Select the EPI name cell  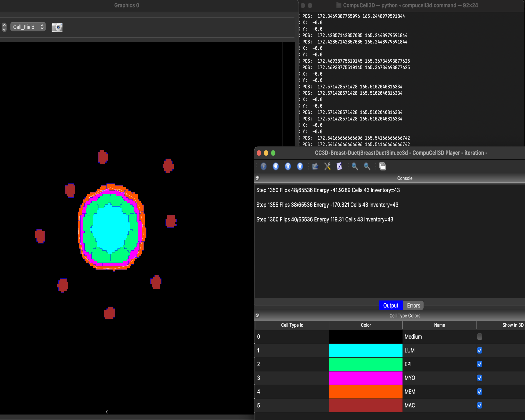pos(439,364)
